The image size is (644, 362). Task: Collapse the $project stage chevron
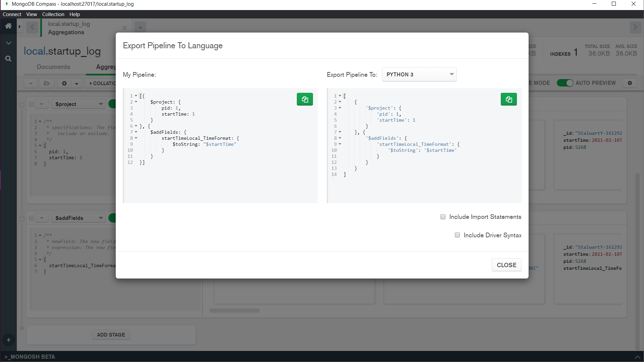[x=42, y=104]
